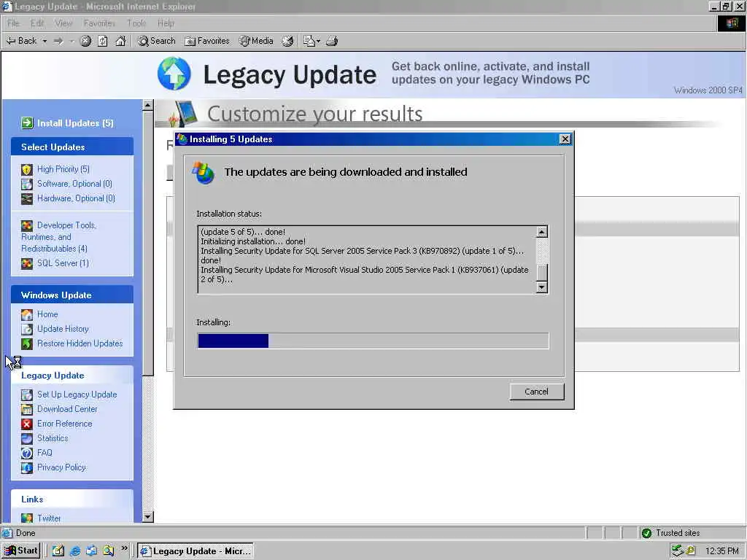Click the sidebar scroll down arrow
The width and height of the screenshot is (747, 560).
tap(147, 517)
